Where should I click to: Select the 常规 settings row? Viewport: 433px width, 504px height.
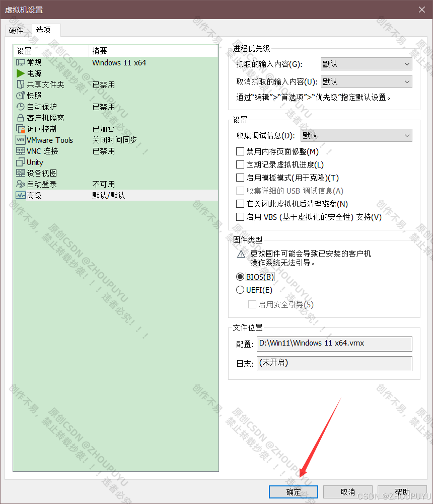pos(116,62)
